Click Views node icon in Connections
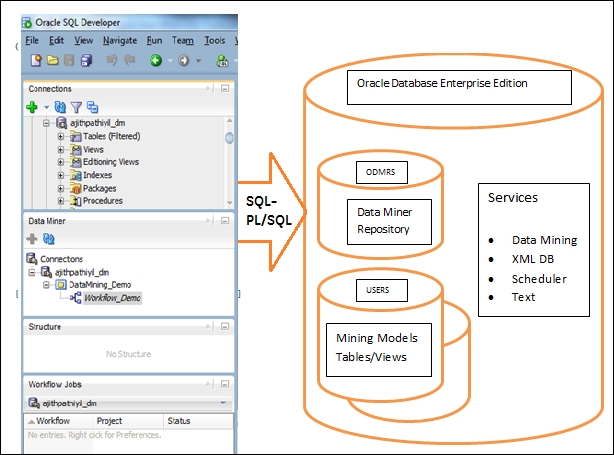This screenshot has height=455, width=614. click(x=76, y=150)
